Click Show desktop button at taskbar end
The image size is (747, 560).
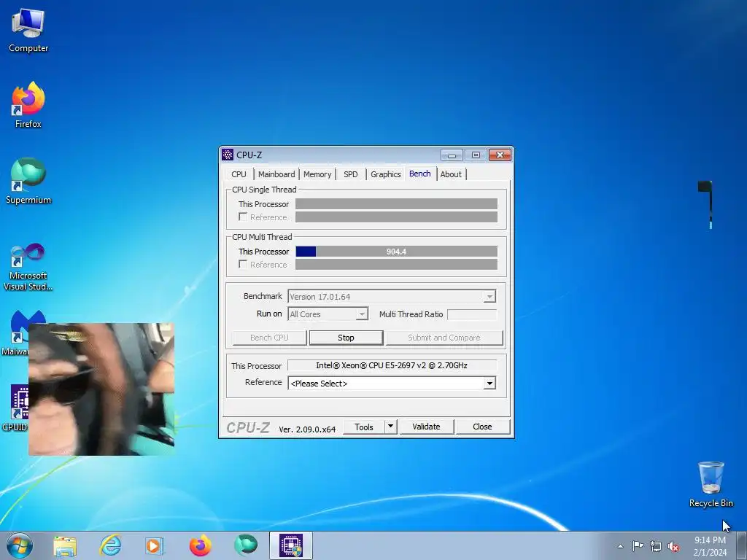point(742,545)
